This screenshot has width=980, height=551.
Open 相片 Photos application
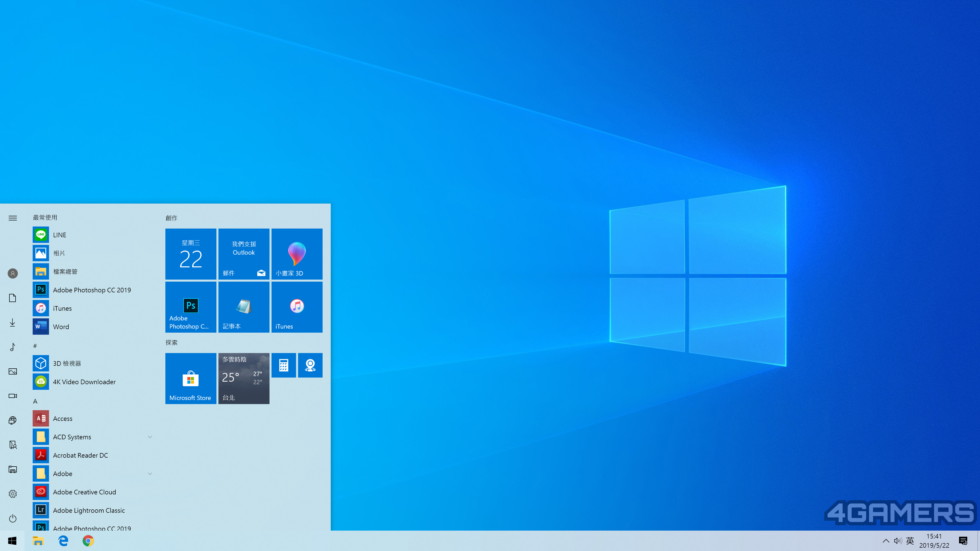[59, 253]
